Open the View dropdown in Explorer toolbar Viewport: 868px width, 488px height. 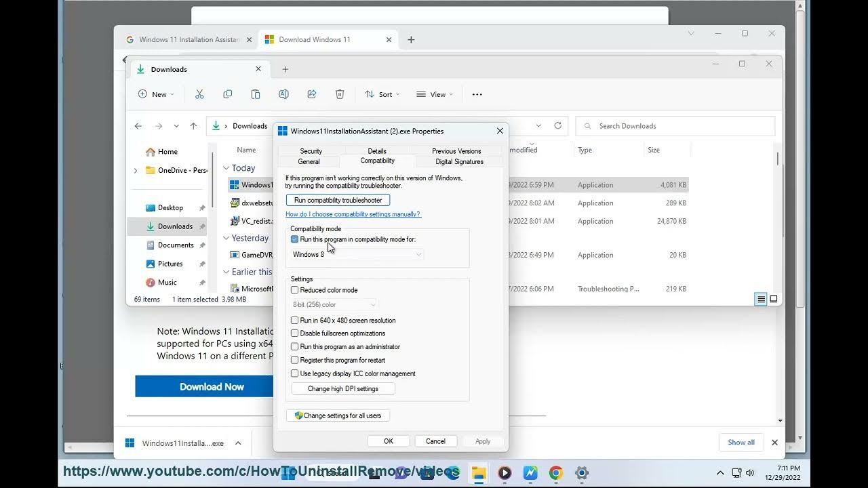[x=435, y=94]
